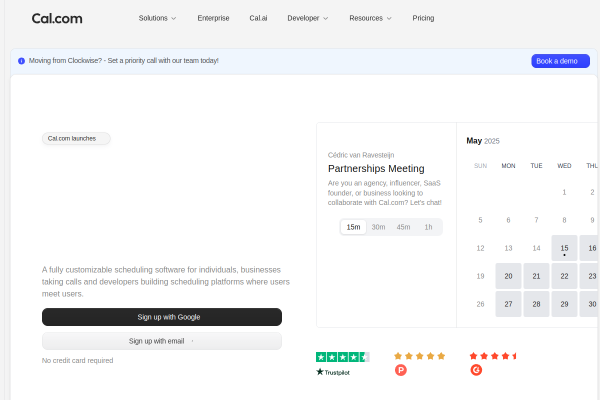Select the 15m duration option
This screenshot has width=600, height=400.
point(353,227)
